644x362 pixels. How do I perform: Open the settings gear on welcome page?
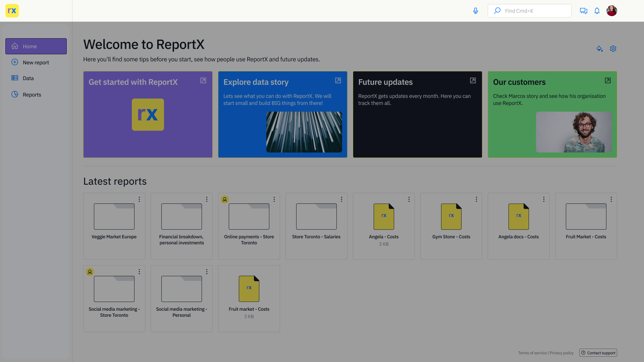613,49
